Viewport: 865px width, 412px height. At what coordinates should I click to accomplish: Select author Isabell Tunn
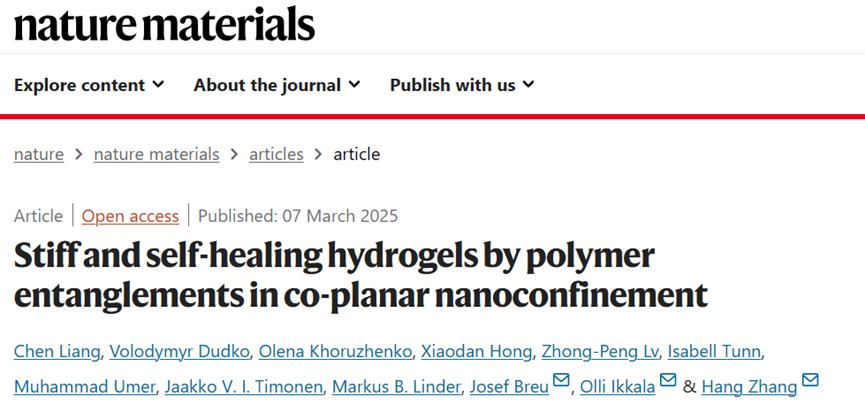click(714, 351)
